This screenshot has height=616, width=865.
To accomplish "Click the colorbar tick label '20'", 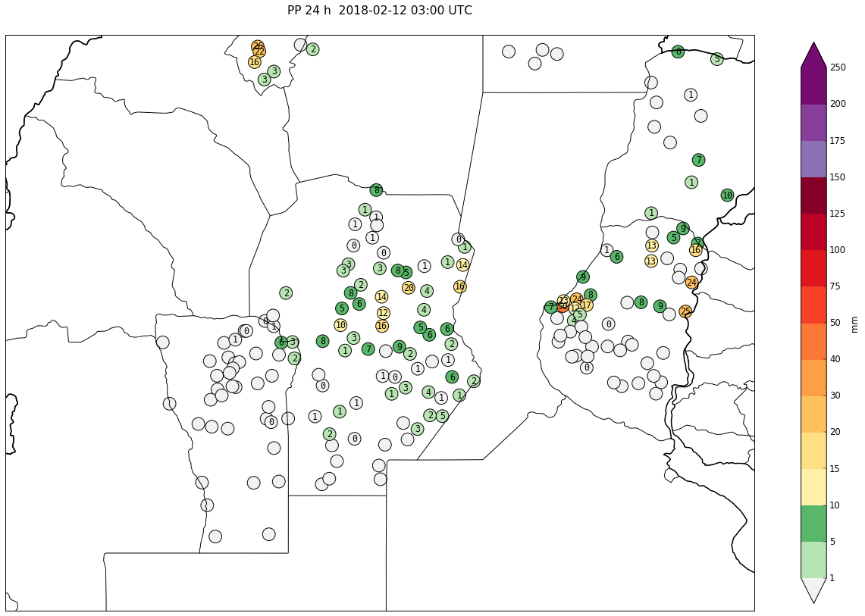I will pyautogui.click(x=835, y=432).
